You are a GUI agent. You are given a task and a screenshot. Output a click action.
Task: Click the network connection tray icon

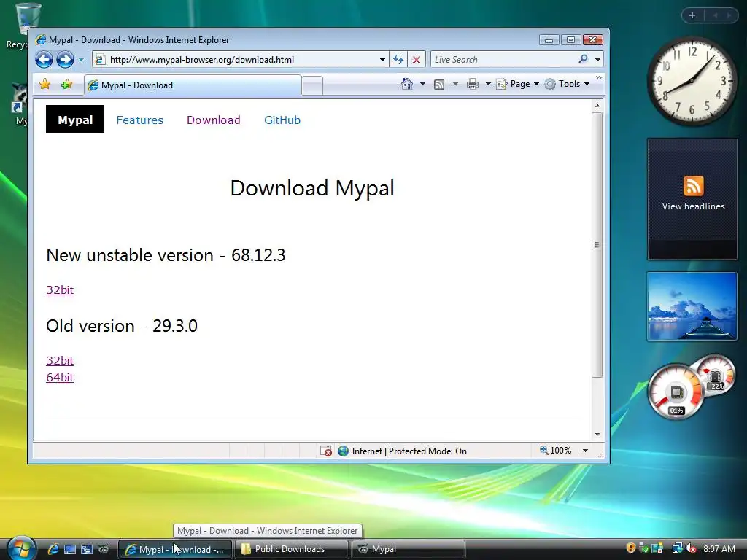676,548
